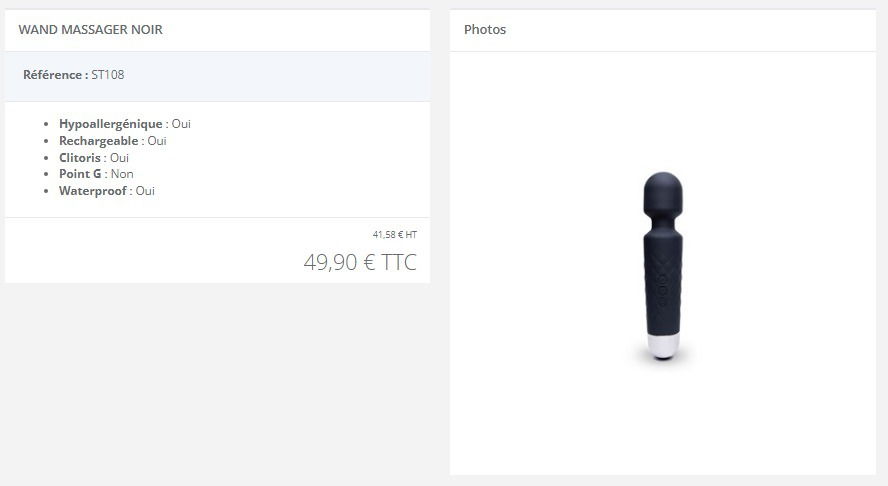
Task: Click the Photos panel header
Action: click(x=485, y=29)
